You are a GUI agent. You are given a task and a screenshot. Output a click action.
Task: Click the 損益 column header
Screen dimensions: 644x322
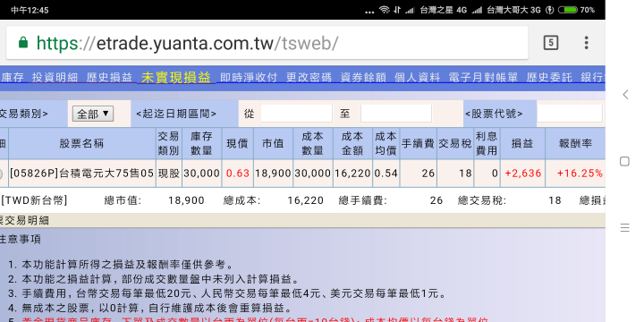pos(522,143)
